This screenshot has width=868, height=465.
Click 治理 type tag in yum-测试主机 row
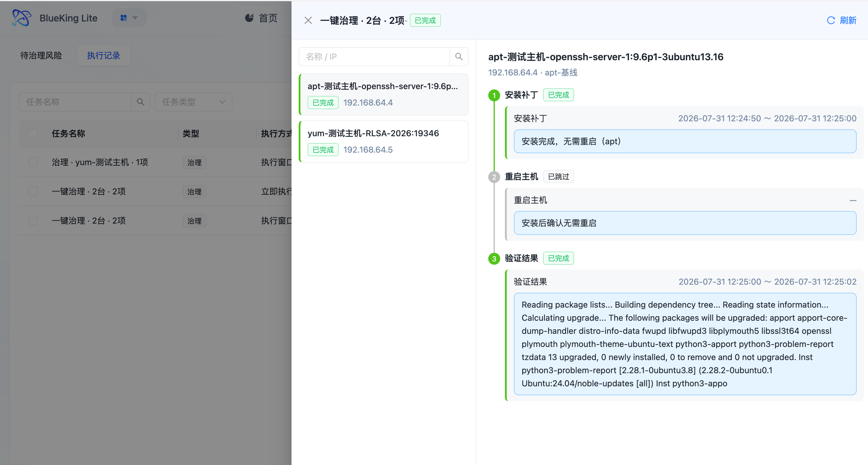pos(194,162)
